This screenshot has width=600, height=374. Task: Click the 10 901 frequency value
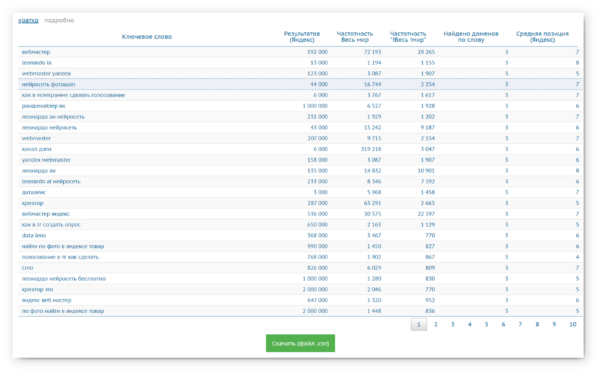426,170
